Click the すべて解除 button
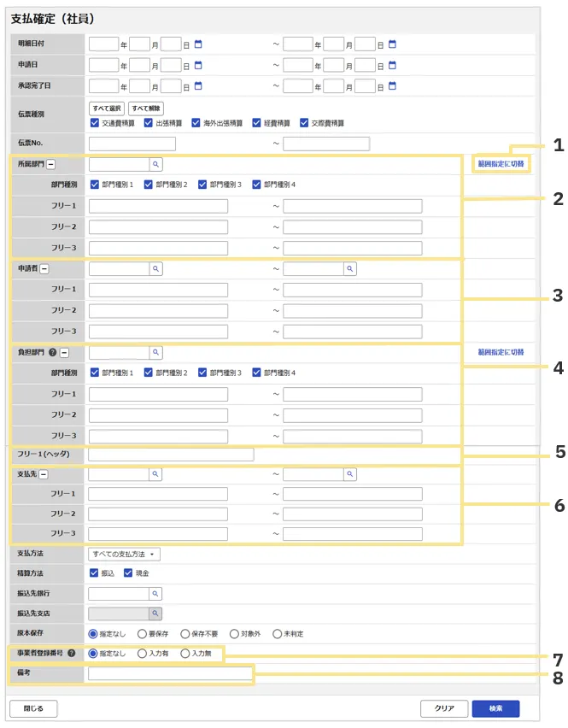Viewport: 568px width, 728px height. 146,108
